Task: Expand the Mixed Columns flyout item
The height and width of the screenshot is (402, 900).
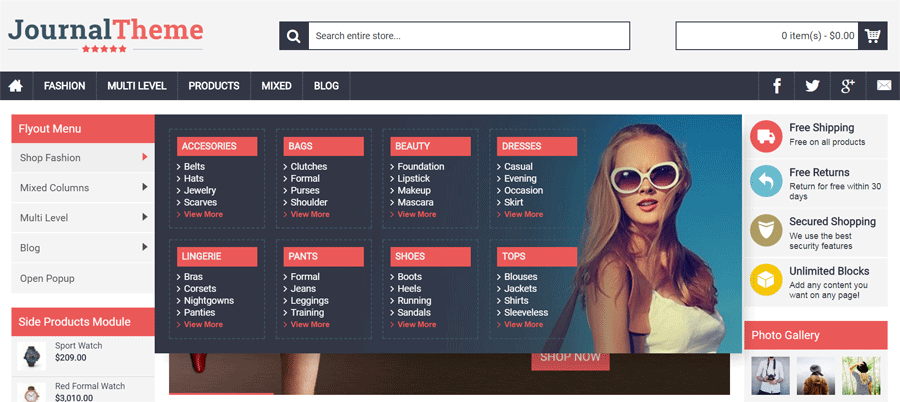Action: point(82,188)
